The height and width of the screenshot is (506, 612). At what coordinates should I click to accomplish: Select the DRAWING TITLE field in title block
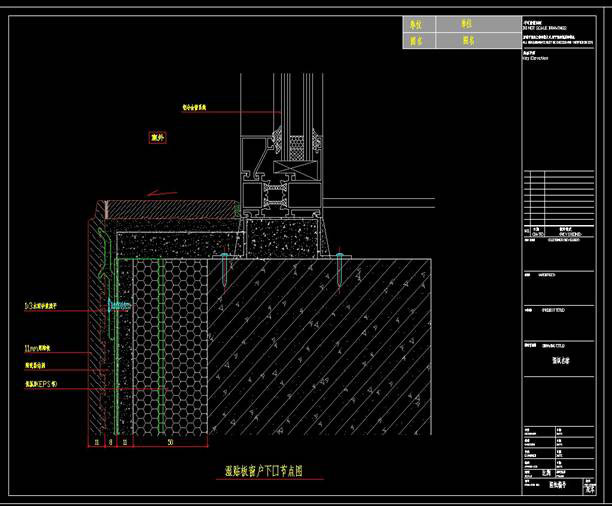[559, 359]
